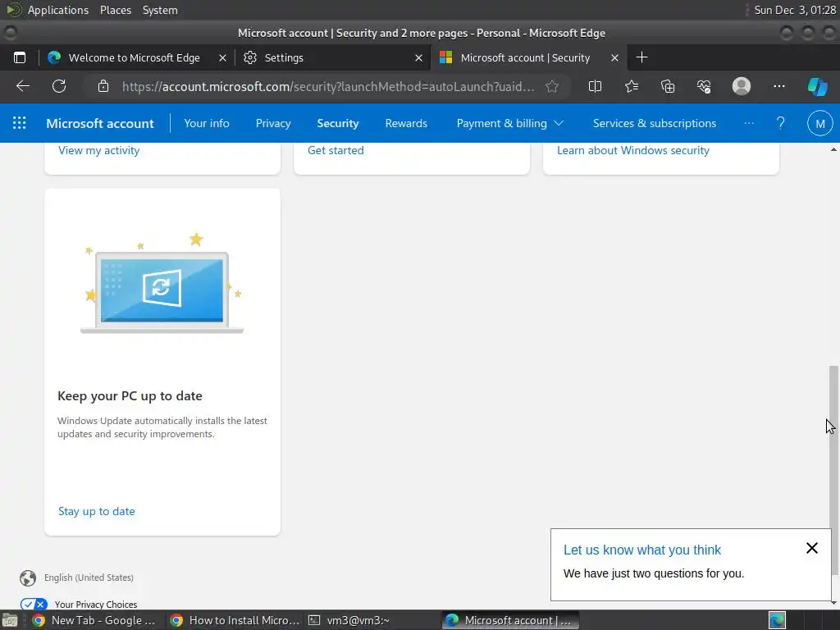Open the System panel menu
The height and width of the screenshot is (630, 840).
[x=160, y=10]
